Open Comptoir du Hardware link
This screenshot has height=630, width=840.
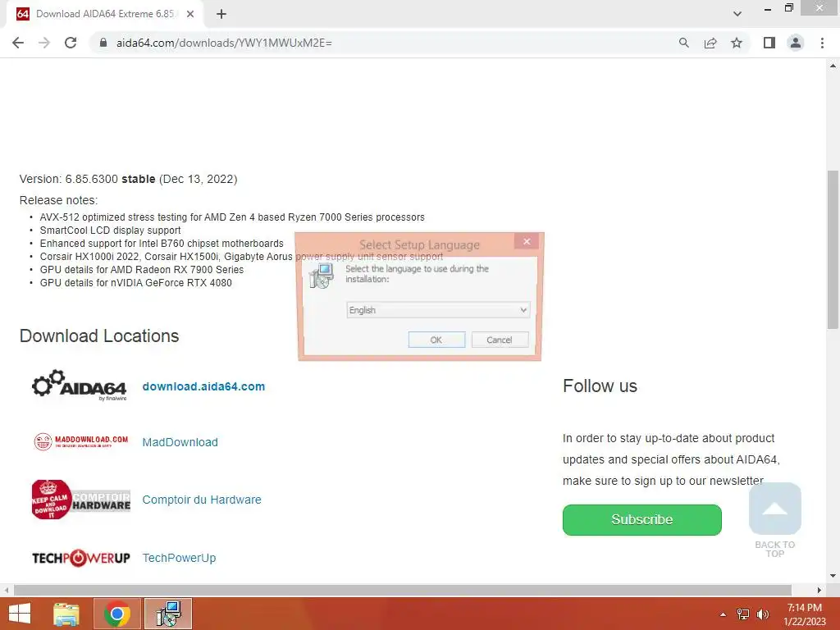point(202,500)
